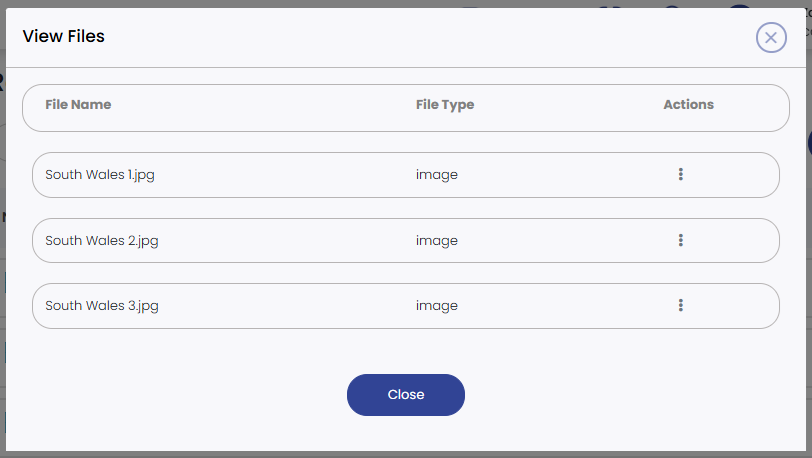
Task: Click the File Name column header
Action: point(78,104)
